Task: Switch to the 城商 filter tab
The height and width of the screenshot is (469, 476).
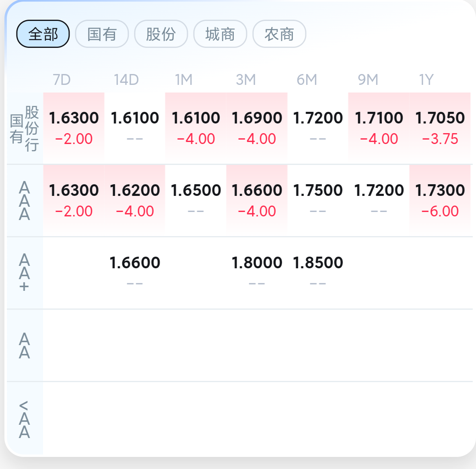Action: click(220, 34)
